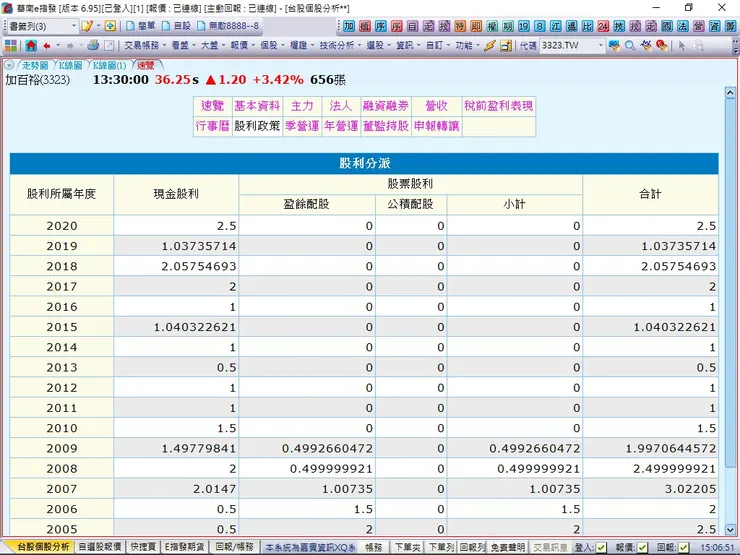The width and height of the screenshot is (740, 555).
Task: Click the notepad with pencil icon
Action: [x=87, y=26]
